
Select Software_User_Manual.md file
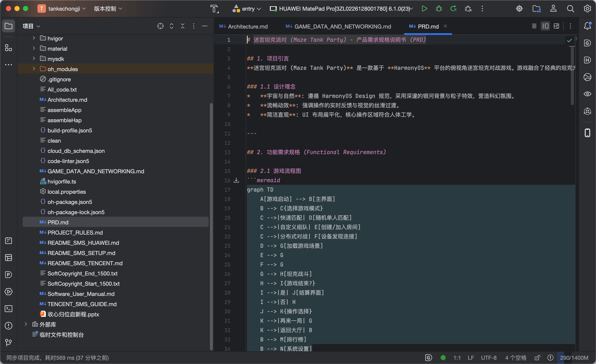point(81,294)
